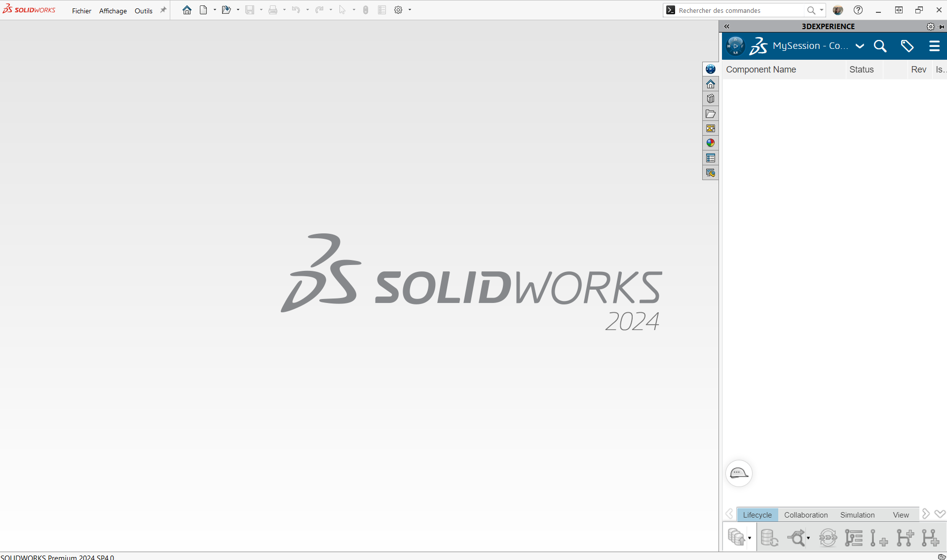Screen dimensions: 947x560
Task: Expand the action bar down chevron
Action: pyautogui.click(x=940, y=514)
